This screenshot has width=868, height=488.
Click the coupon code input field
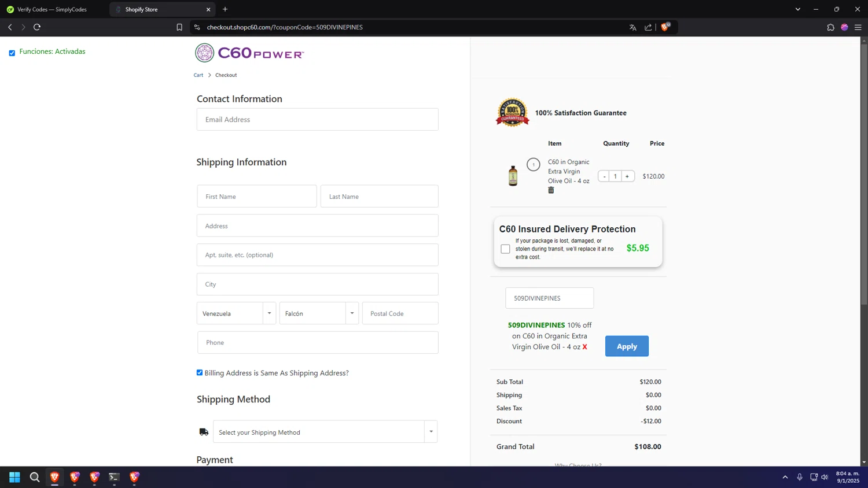click(x=549, y=298)
